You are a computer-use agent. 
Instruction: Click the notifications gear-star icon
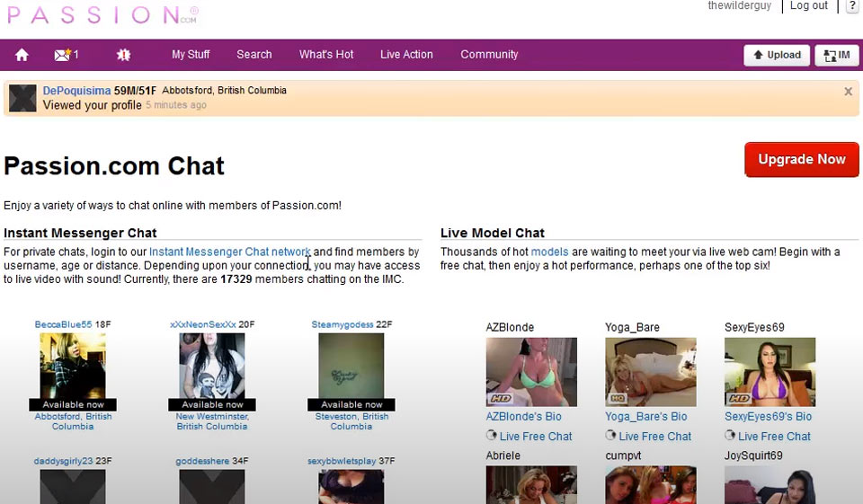pyautogui.click(x=124, y=55)
